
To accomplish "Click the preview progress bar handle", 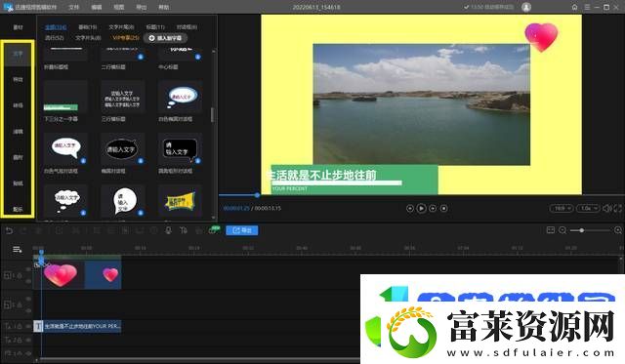I will [257, 195].
